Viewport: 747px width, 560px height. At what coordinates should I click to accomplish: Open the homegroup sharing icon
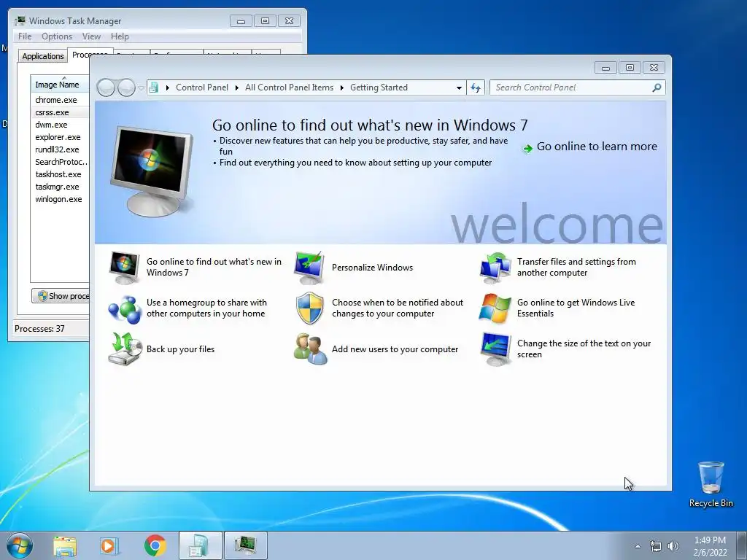click(124, 308)
